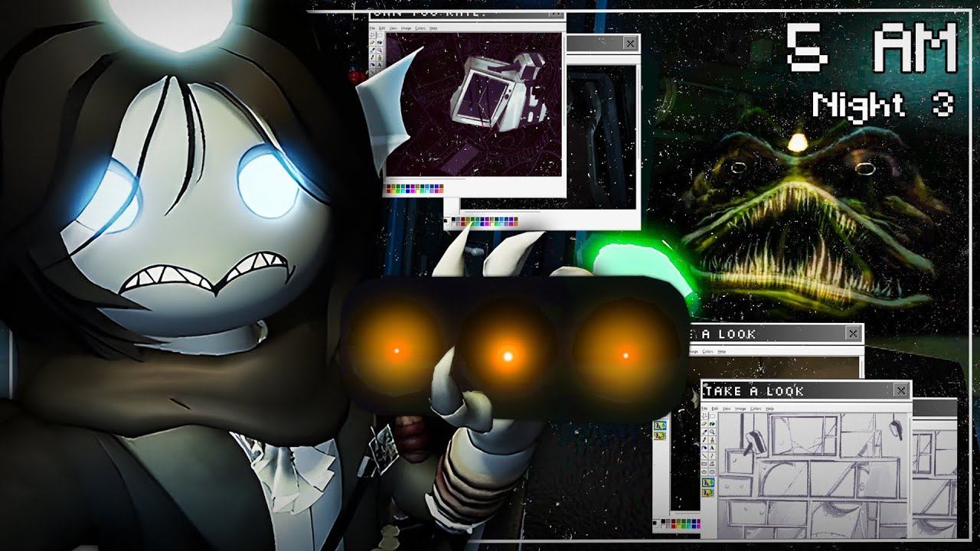Click the front window's TAKE A LOOK title text
The image size is (980, 551).
(754, 391)
